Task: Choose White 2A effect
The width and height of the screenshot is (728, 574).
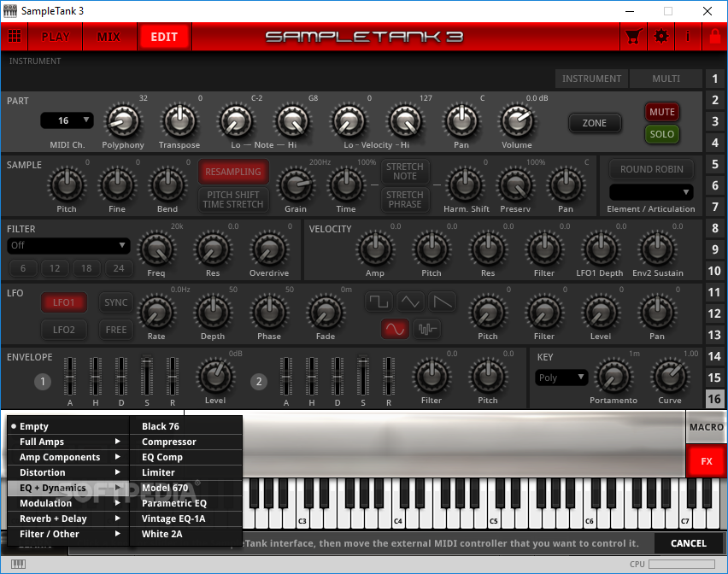Action: coord(185,534)
